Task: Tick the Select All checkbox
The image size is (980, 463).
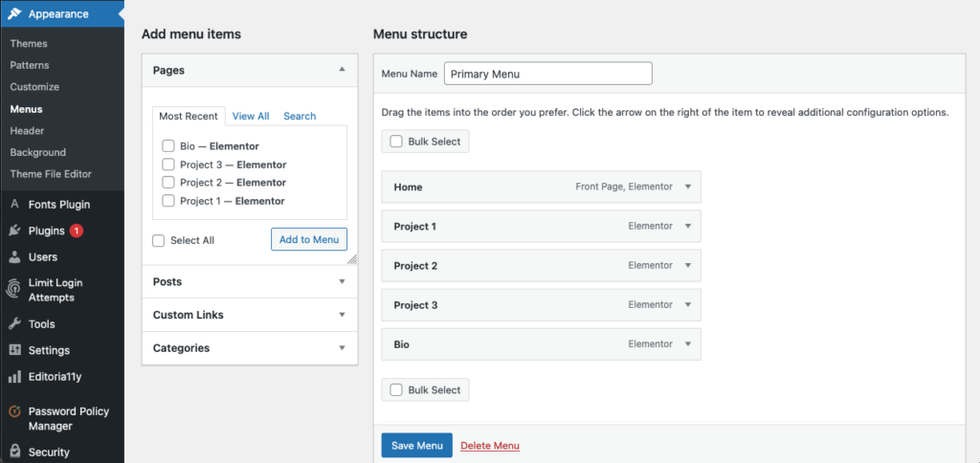Action: (159, 240)
